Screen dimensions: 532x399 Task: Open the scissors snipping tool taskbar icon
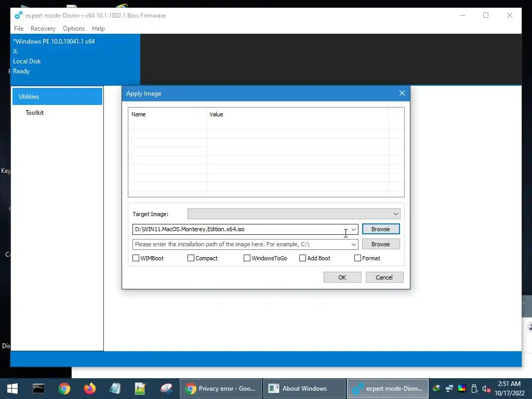click(x=166, y=389)
